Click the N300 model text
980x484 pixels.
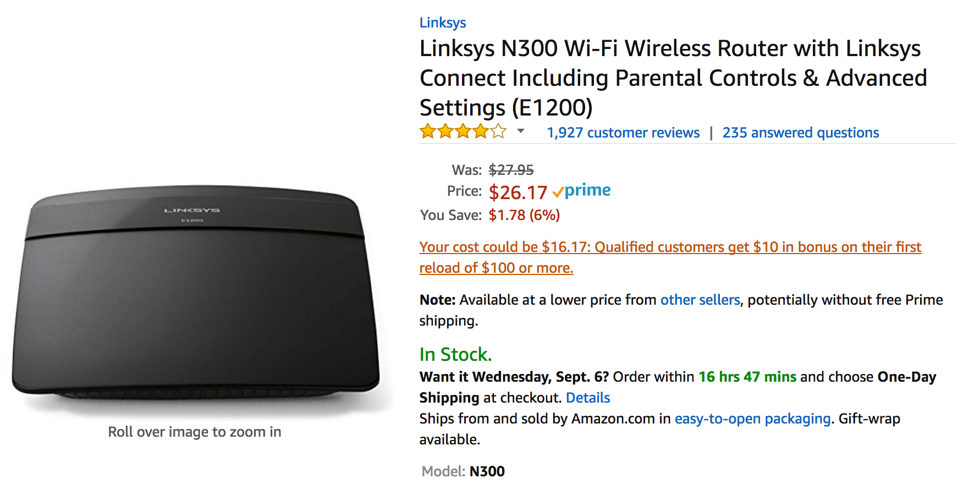487,471
